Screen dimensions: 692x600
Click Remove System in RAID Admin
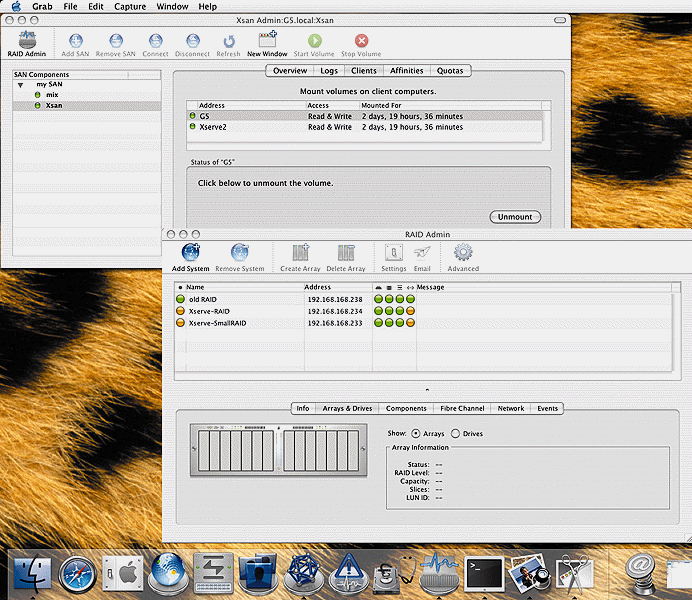point(240,258)
